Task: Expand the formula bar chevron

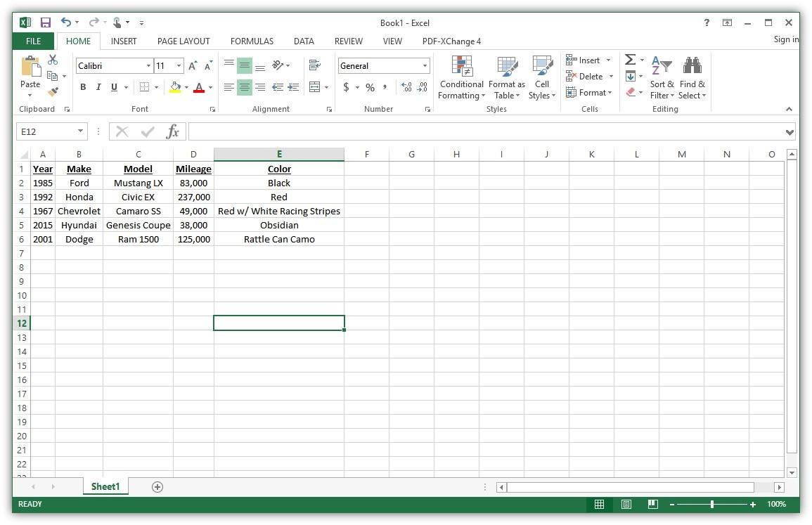Action: [790, 132]
